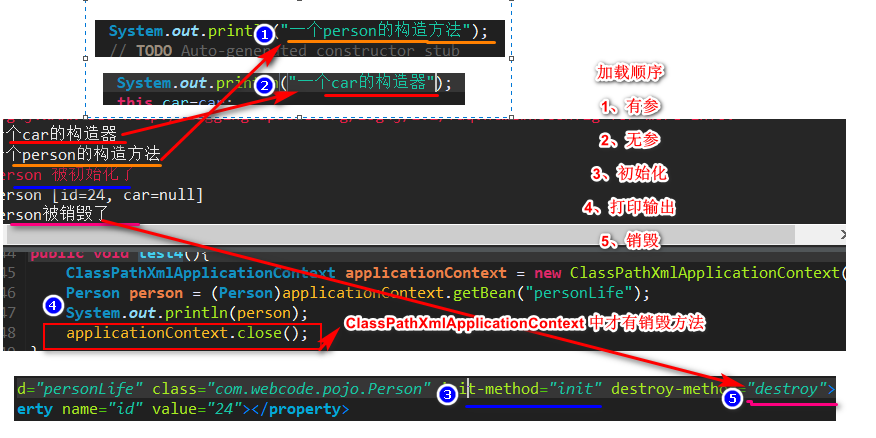Click the 'applicationContext.close();' statement

(187, 334)
